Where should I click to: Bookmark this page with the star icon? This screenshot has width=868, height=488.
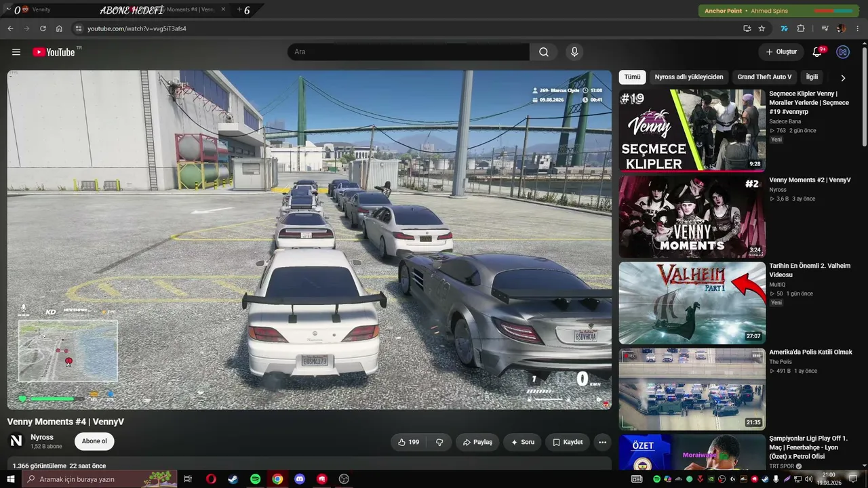click(x=762, y=28)
